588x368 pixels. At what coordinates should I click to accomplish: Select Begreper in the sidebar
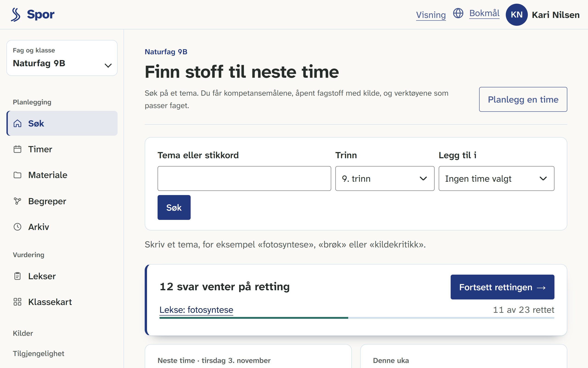point(62,201)
